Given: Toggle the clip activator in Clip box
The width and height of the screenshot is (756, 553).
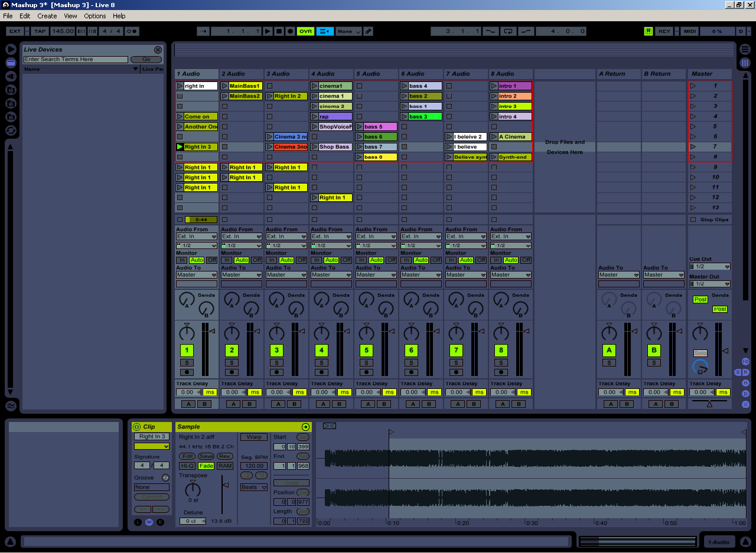Looking at the screenshot, I should [137, 427].
